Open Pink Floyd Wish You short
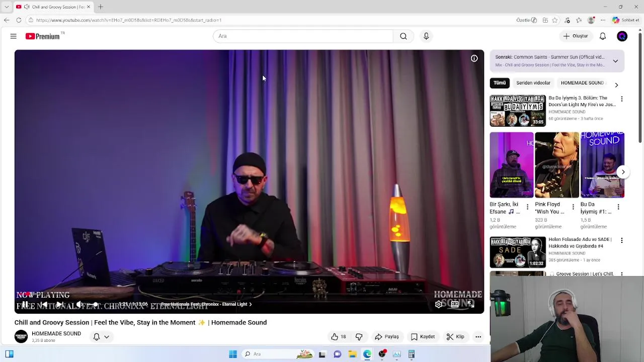This screenshot has width=644, height=362. pyautogui.click(x=557, y=165)
